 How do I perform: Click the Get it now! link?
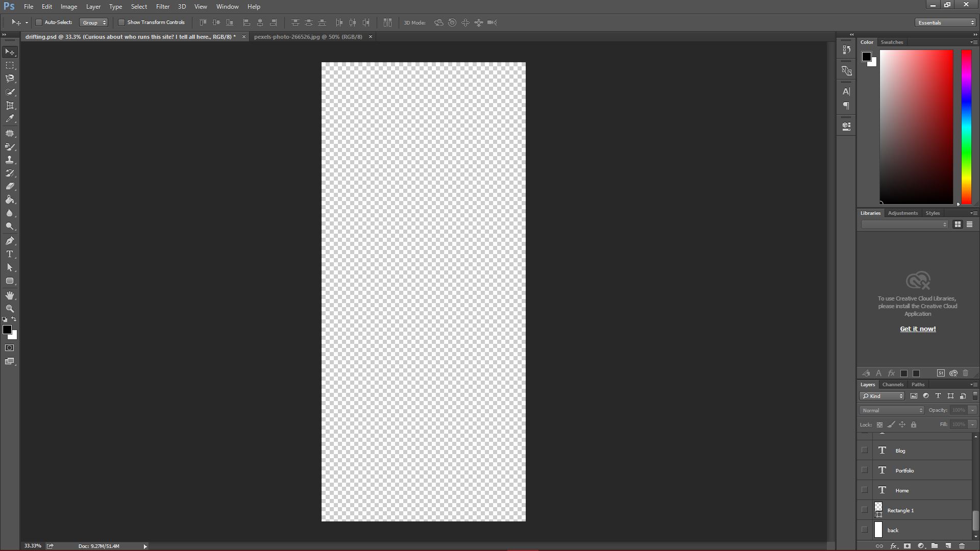point(918,329)
